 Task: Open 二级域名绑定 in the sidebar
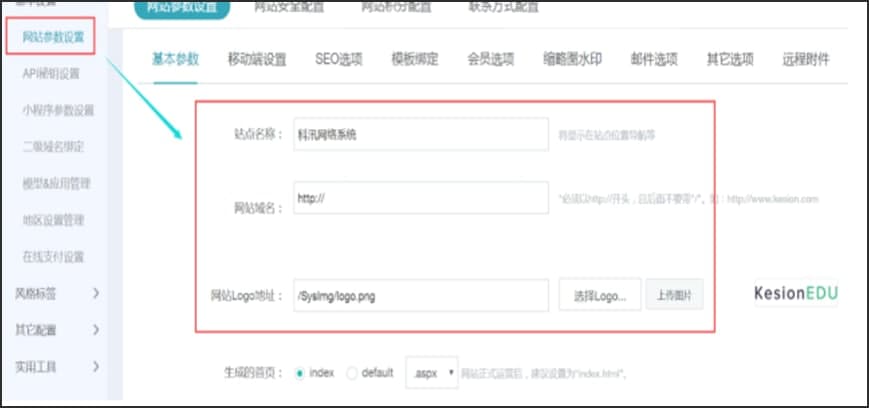click(x=53, y=147)
